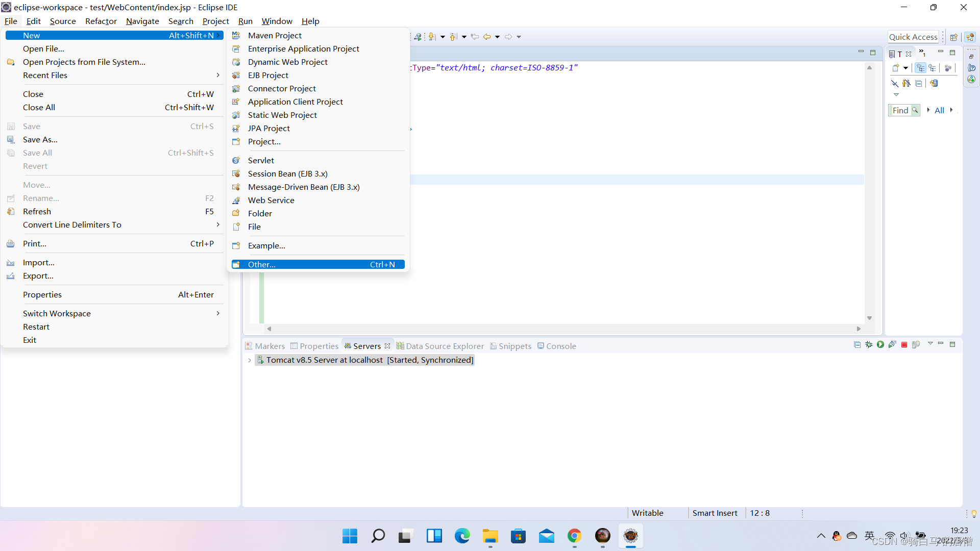Expand the Tomcat v8.5 Server tree node
Image resolution: width=980 pixels, height=551 pixels.
click(250, 360)
